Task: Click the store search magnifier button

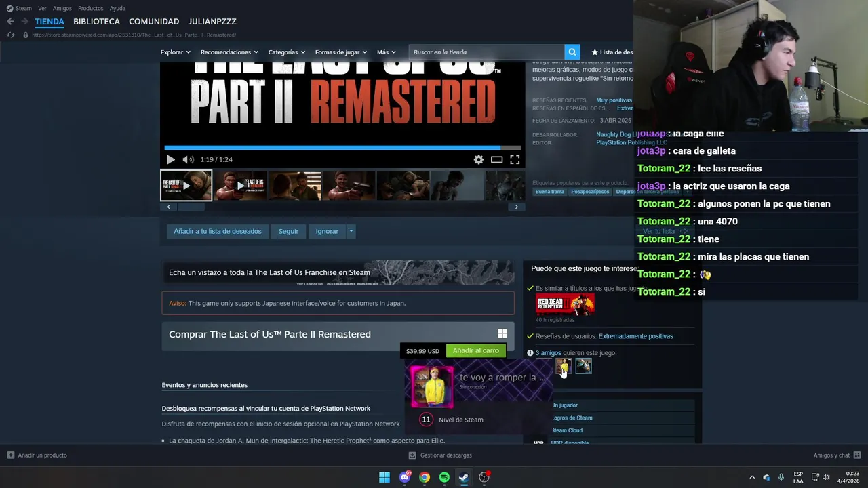Action: pyautogui.click(x=572, y=52)
